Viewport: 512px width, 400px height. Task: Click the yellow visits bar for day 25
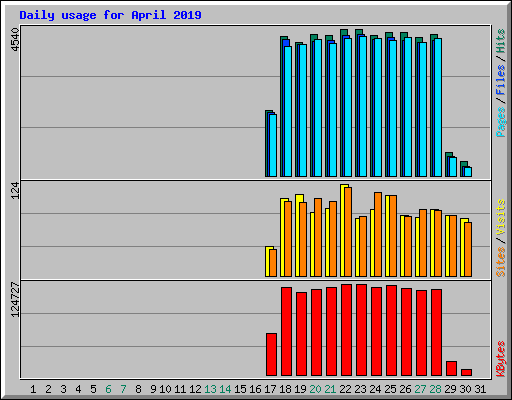[x=388, y=236]
